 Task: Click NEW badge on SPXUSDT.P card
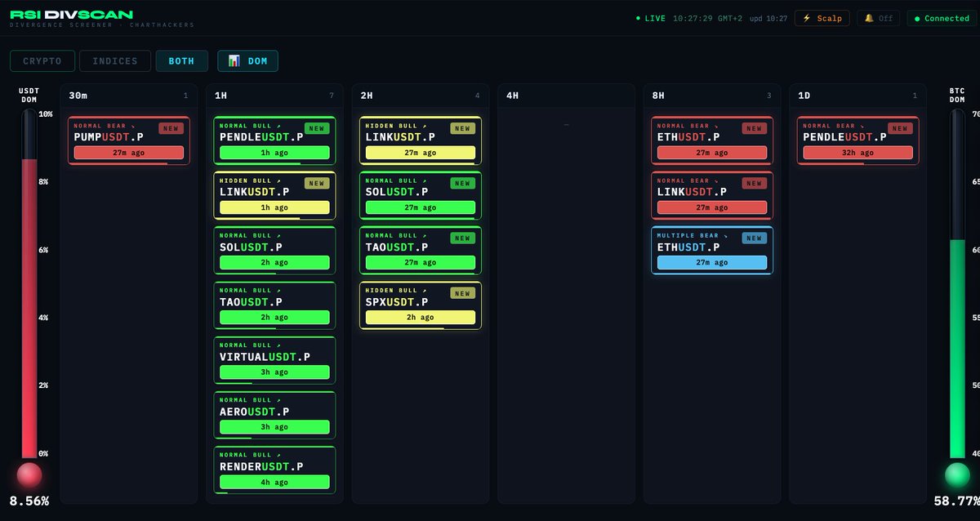pos(463,293)
